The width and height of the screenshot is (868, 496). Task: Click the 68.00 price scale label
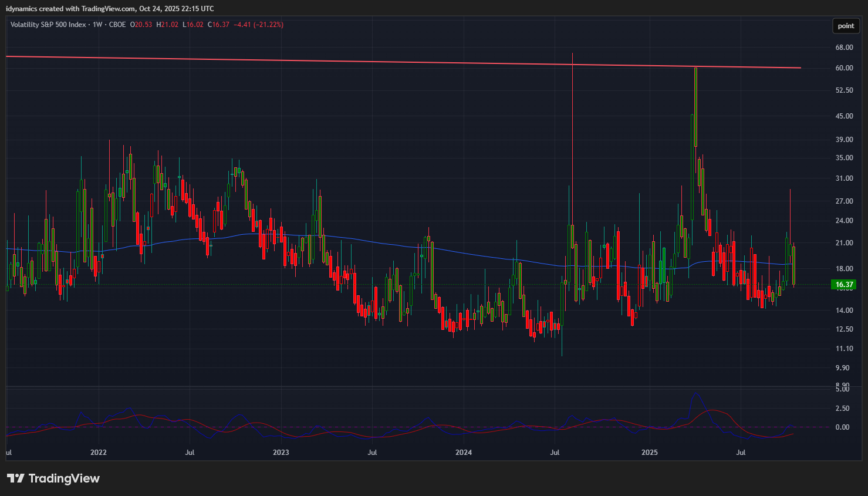tap(844, 48)
